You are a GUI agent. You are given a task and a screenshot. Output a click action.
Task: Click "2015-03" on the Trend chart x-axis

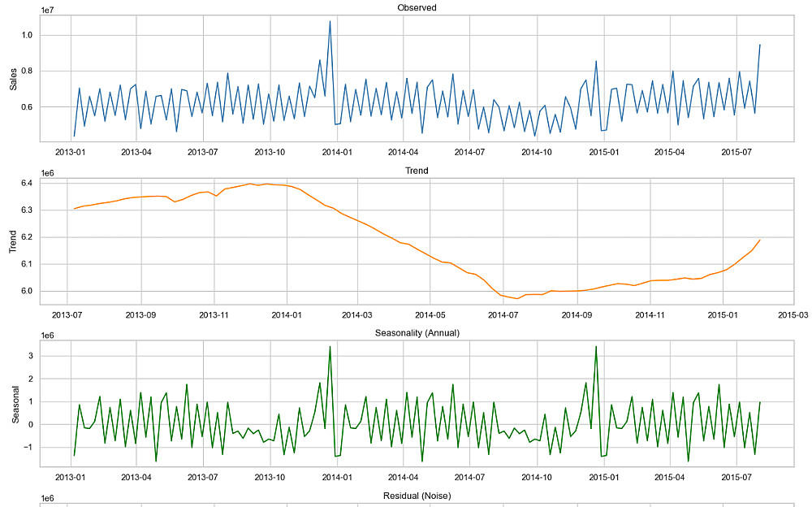(793, 315)
